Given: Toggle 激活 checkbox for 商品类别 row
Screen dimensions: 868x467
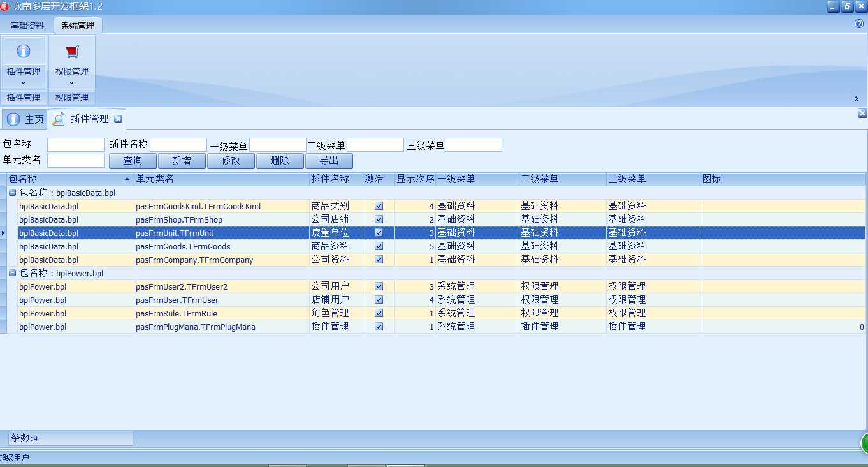Looking at the screenshot, I should point(379,206).
